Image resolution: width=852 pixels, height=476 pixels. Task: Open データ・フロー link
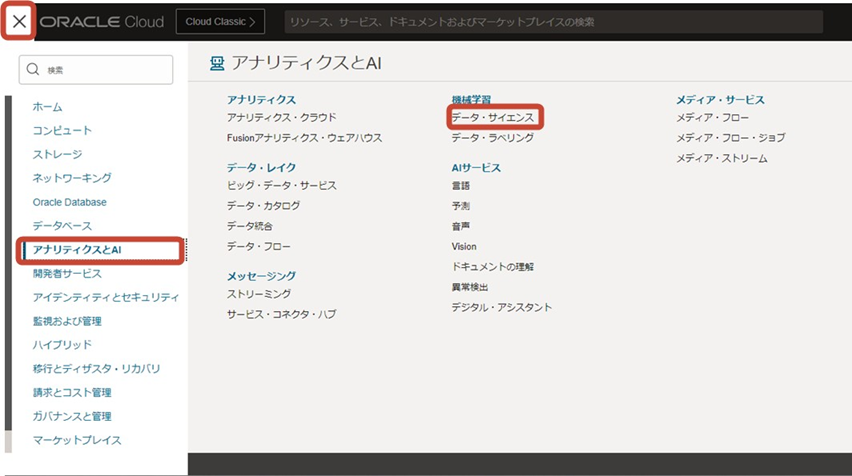coord(259,247)
